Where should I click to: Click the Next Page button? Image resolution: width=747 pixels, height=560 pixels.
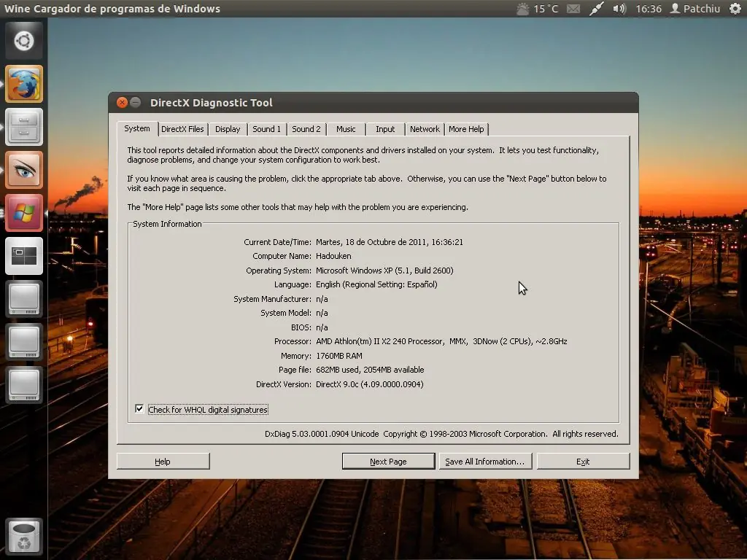click(x=388, y=461)
